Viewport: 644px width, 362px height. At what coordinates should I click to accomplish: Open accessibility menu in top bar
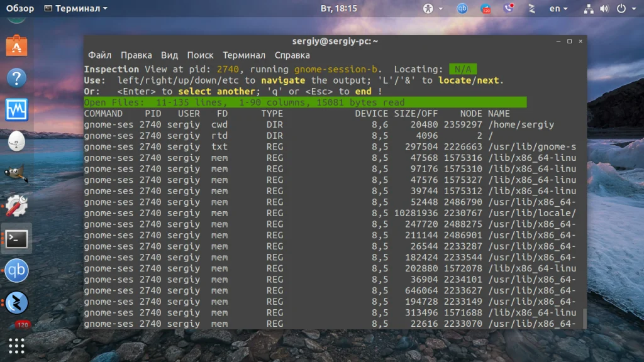pyautogui.click(x=433, y=8)
